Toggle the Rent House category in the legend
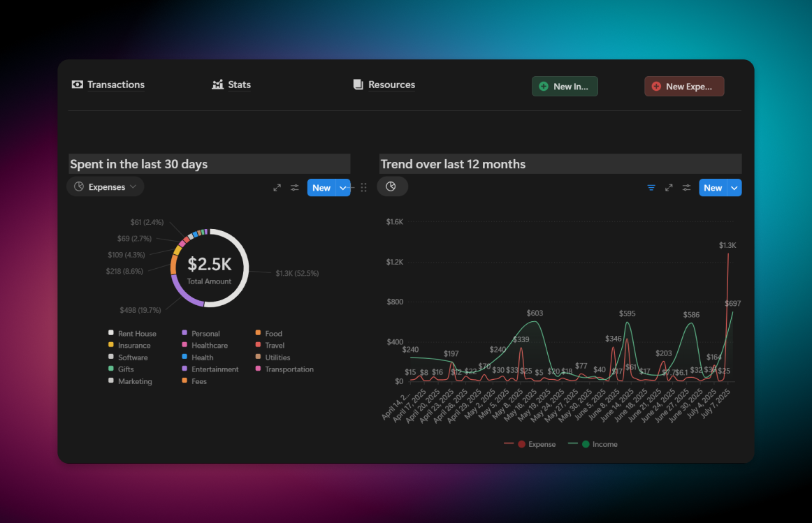 (134, 333)
